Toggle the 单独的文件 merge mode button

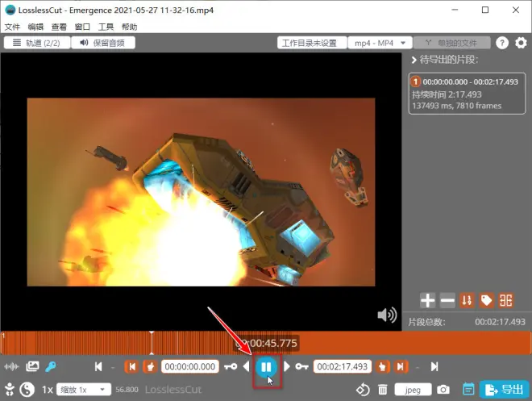click(452, 43)
